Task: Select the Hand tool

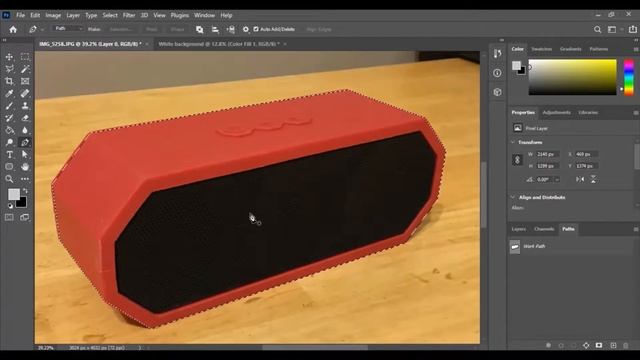Action: (x=25, y=167)
